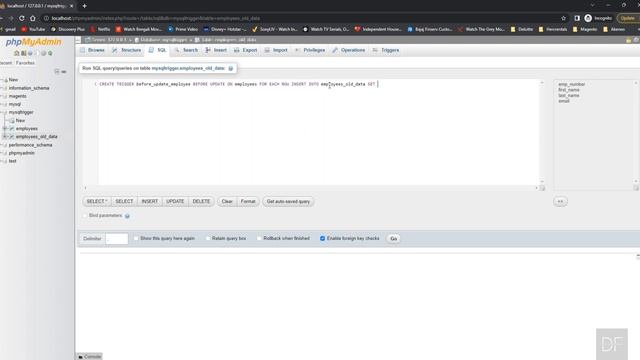Click Format button

pyautogui.click(x=248, y=202)
